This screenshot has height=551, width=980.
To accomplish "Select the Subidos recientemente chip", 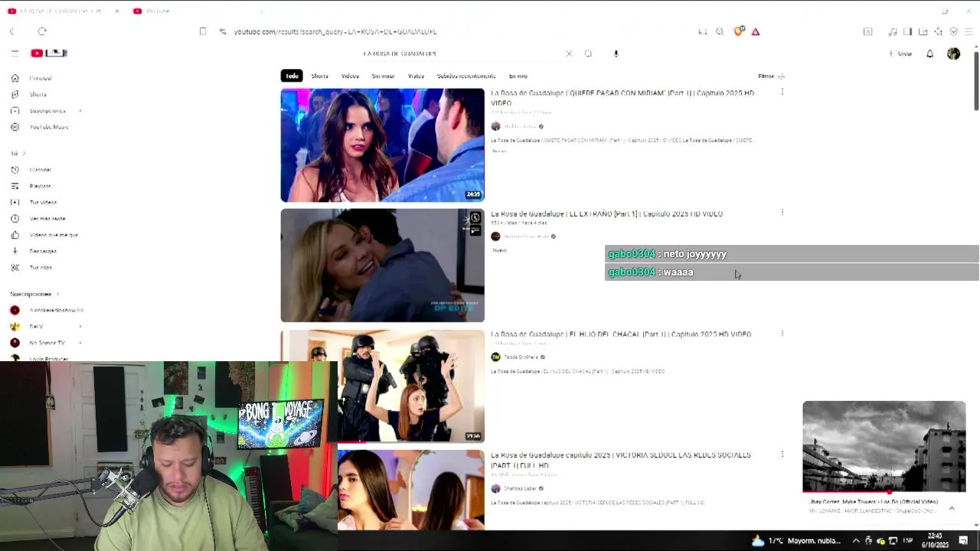I will (x=466, y=76).
